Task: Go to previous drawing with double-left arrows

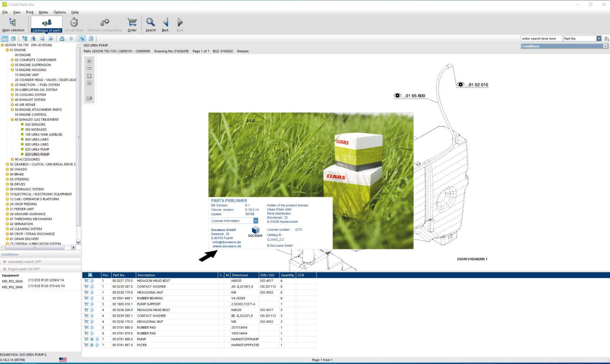Action: tap(42, 38)
